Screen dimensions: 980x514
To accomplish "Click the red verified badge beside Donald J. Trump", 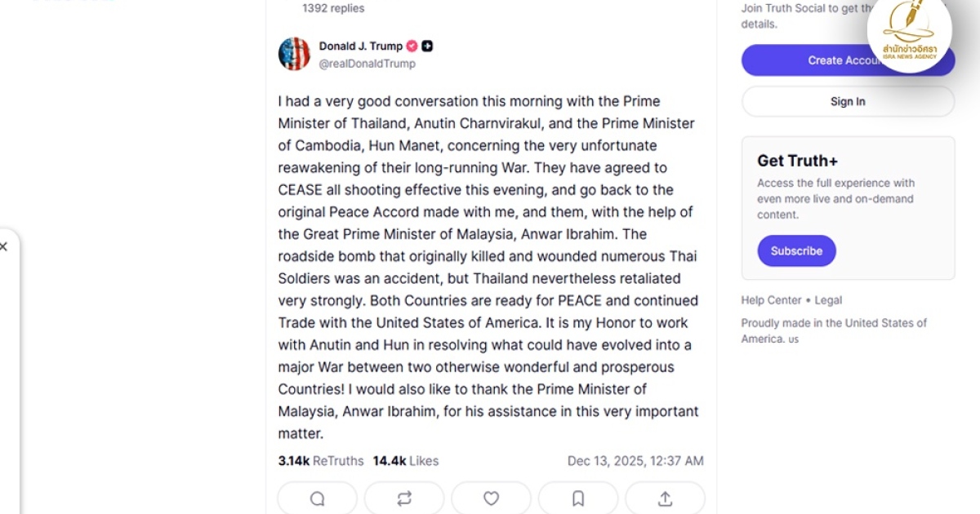I will (412, 47).
